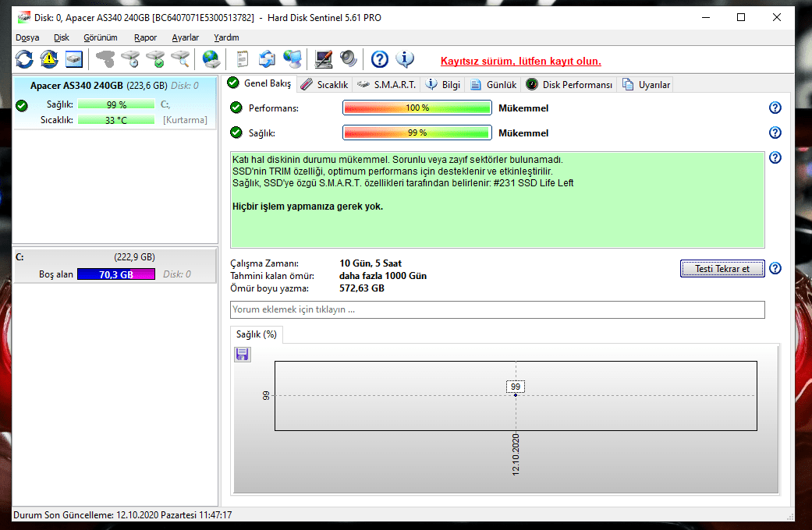Click the 99 data point on health graph

click(x=516, y=395)
